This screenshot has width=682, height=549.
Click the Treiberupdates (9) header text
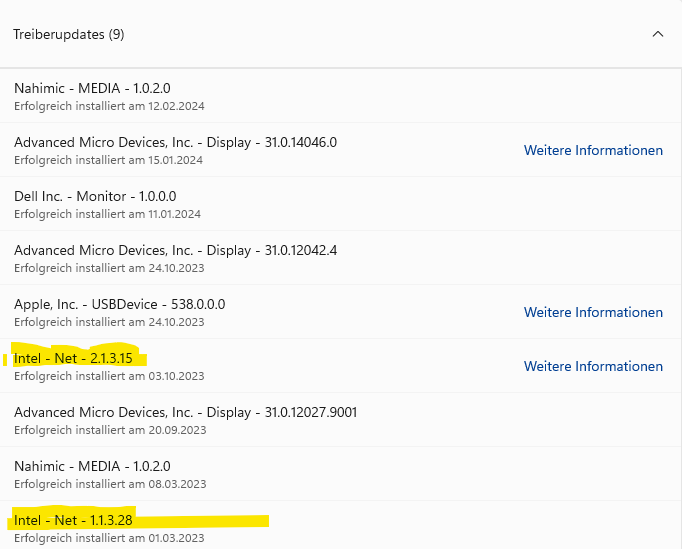click(x=69, y=34)
